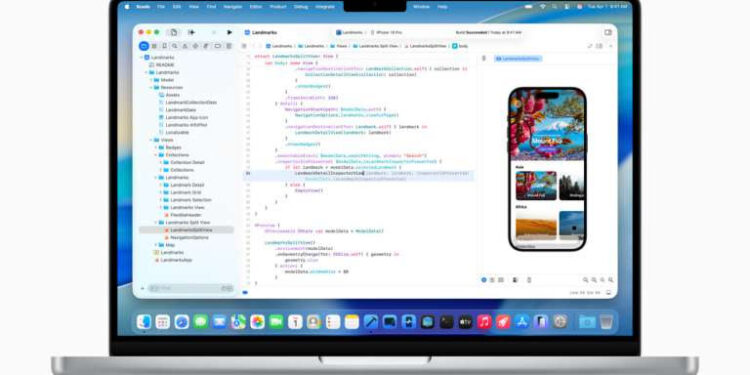Add a new file with plus button
Screen dimensions: 750x375
click(x=142, y=288)
